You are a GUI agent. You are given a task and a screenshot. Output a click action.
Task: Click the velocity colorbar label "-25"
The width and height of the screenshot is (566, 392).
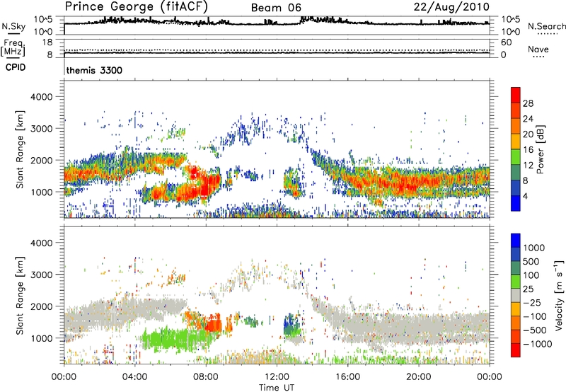click(531, 302)
